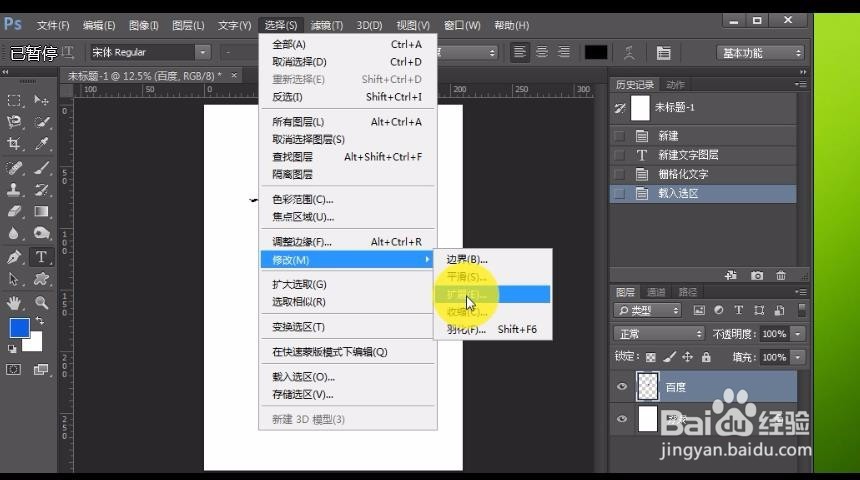
Task: Select the Gradient tool
Action: click(41, 211)
